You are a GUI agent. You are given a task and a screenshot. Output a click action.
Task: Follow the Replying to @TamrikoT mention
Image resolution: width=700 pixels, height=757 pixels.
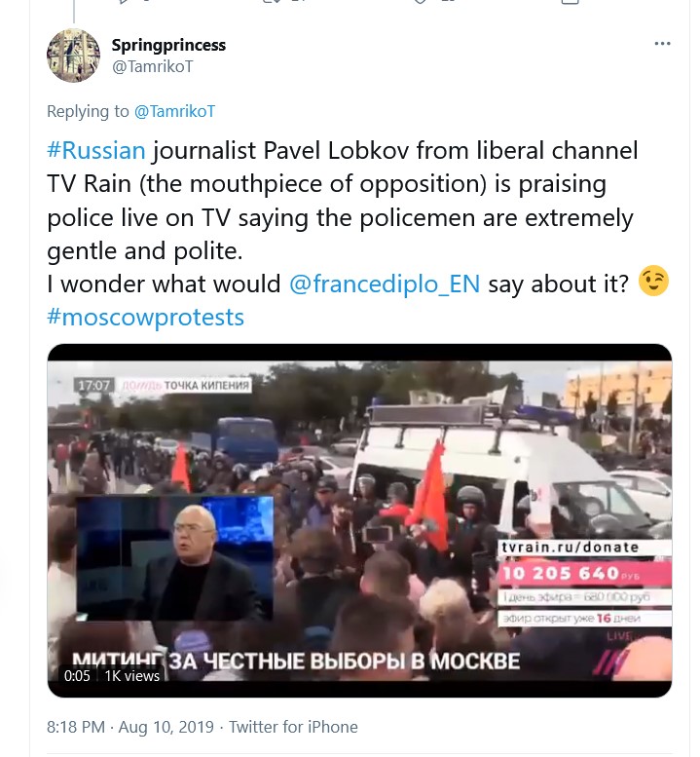tap(174, 111)
